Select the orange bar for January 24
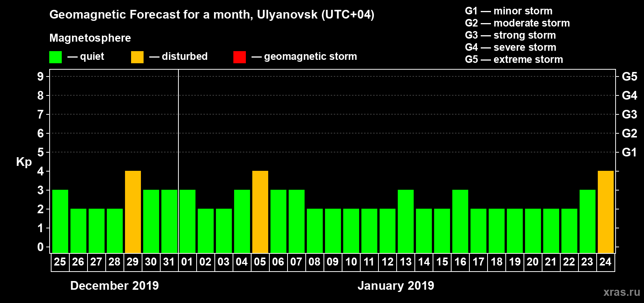This screenshot has height=303, width=644. click(606, 212)
